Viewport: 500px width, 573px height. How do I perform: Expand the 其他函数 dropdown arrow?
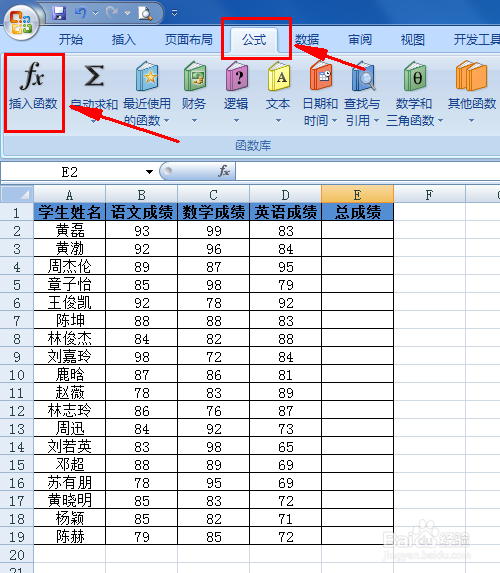pyautogui.click(x=471, y=120)
